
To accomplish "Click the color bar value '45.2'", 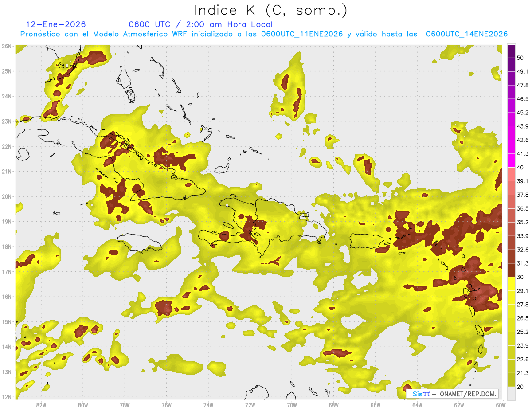I will pyautogui.click(x=522, y=113).
